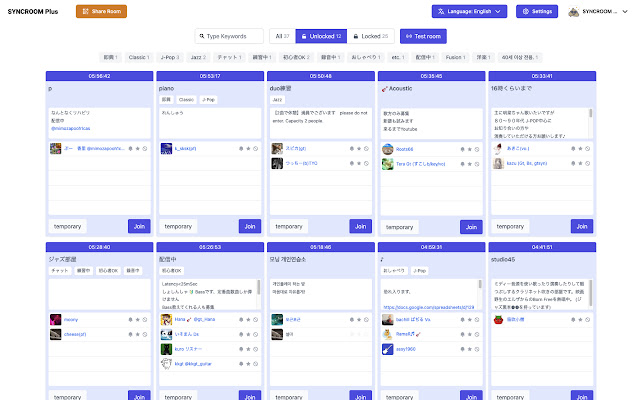Open the Settings button
Screen dimensions: 640x400
[x=537, y=11]
